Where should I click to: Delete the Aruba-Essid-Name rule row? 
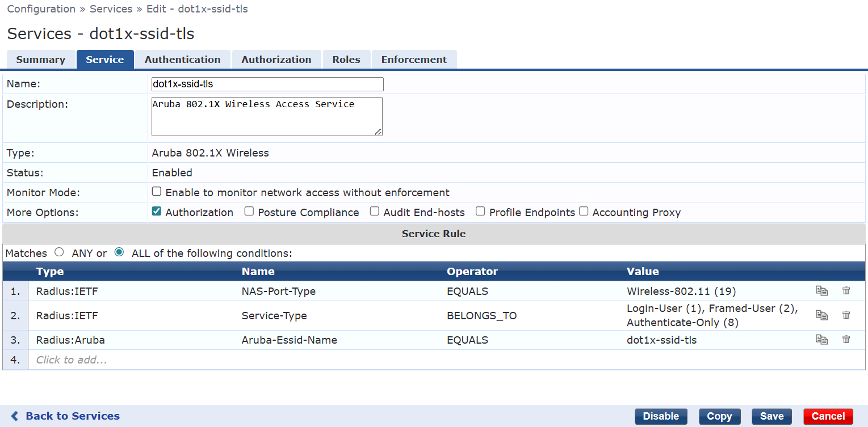(846, 340)
